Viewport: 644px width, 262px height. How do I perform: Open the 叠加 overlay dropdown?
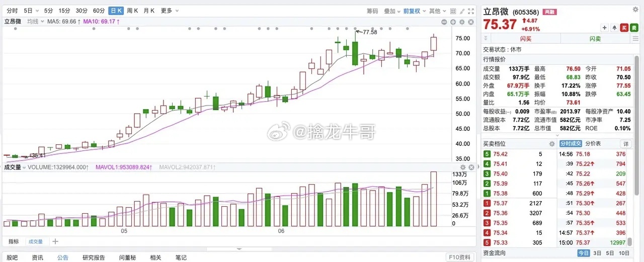[x=392, y=11]
